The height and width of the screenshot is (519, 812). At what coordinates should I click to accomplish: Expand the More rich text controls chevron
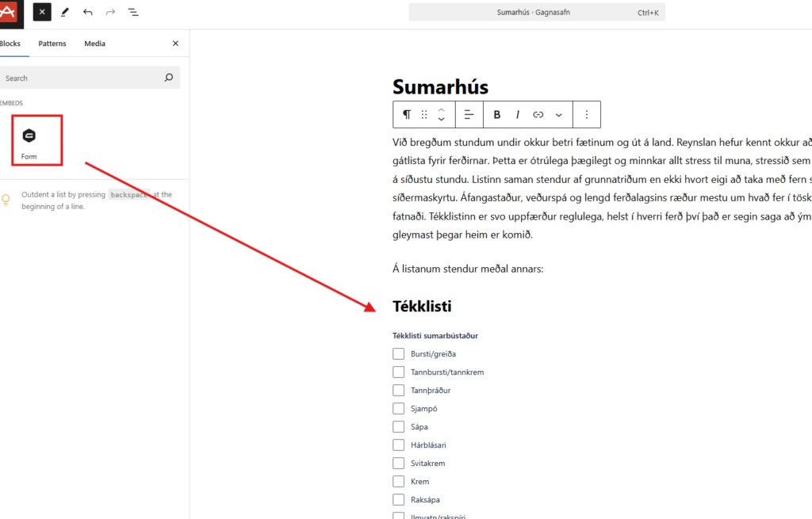pyautogui.click(x=559, y=115)
